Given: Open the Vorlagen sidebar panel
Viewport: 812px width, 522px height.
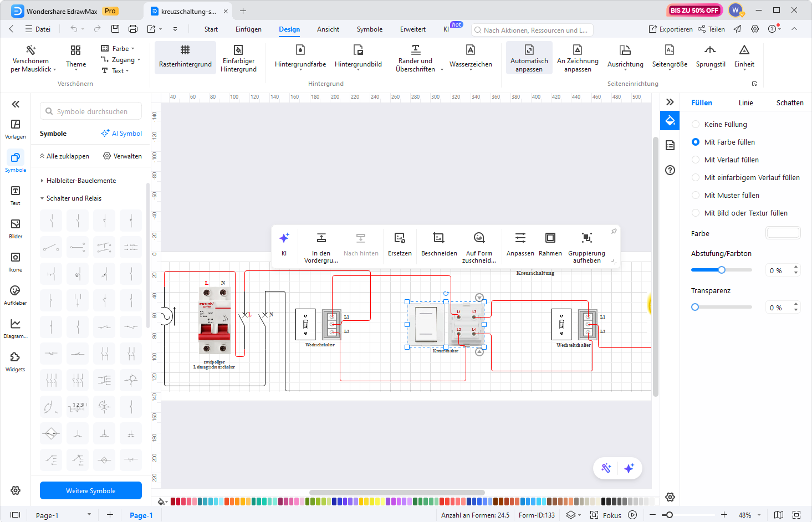Looking at the screenshot, I should 16,129.
